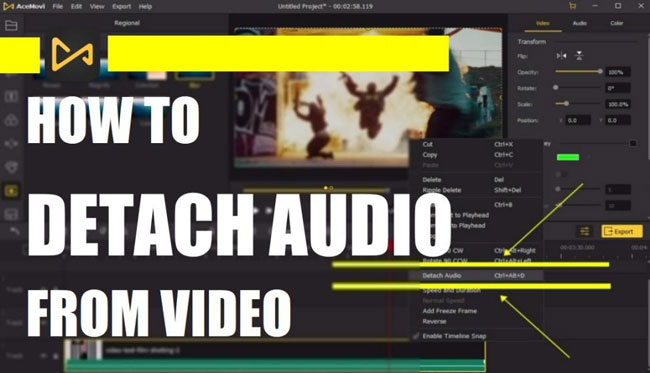The image size is (650, 373).
Task: Click the yellow Export button
Action: click(622, 231)
